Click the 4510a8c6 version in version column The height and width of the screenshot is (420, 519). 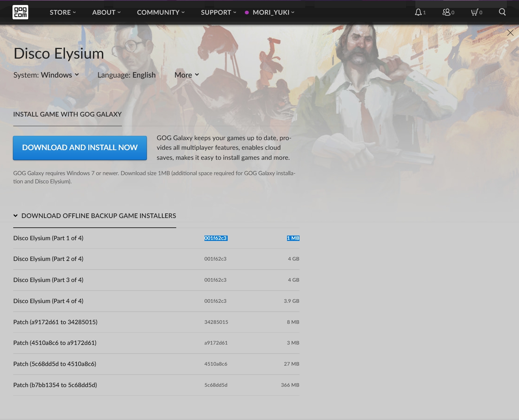(216, 364)
